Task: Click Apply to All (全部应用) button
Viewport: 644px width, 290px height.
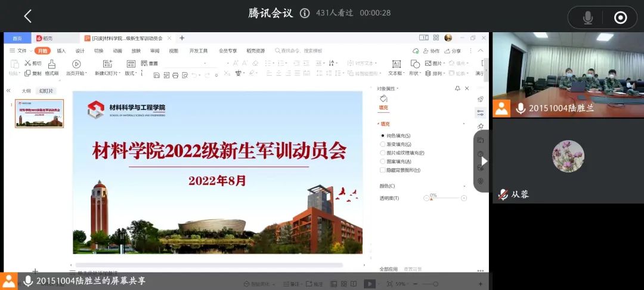Action: click(388, 269)
